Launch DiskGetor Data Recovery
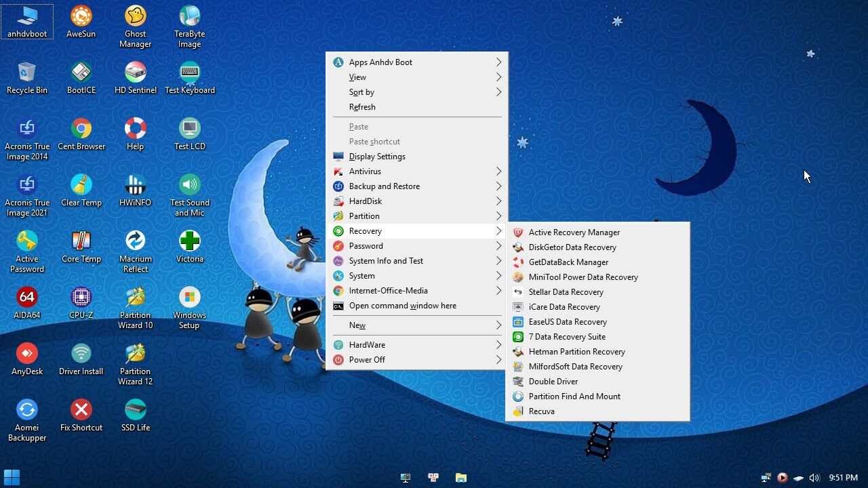The height and width of the screenshot is (488, 868). [598, 247]
